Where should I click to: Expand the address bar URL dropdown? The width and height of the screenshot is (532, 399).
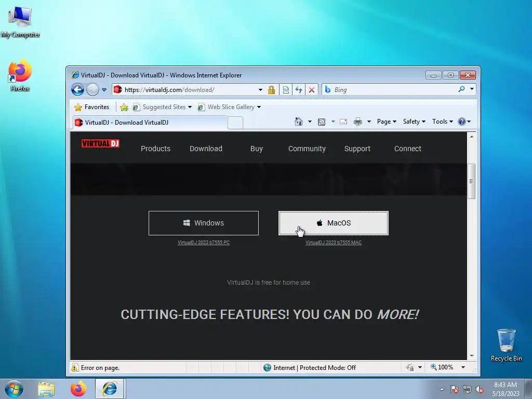pos(260,90)
